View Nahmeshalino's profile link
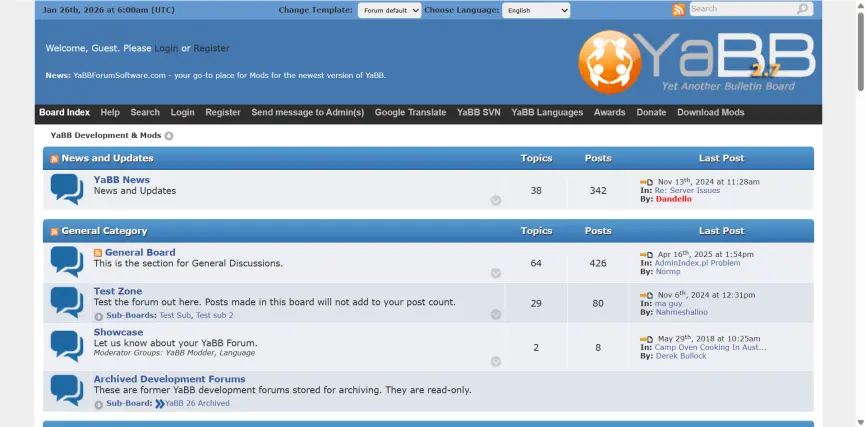 pos(682,312)
